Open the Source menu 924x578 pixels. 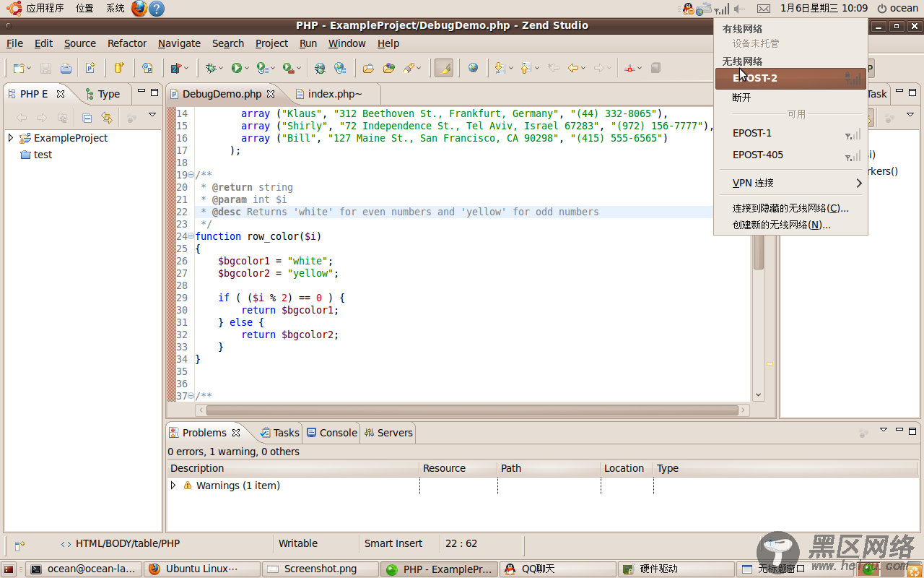point(80,43)
